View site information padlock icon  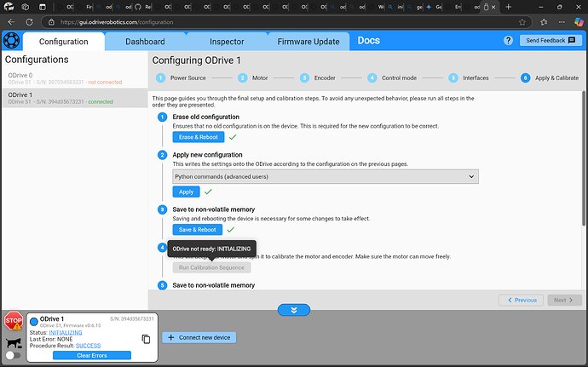coord(51,22)
